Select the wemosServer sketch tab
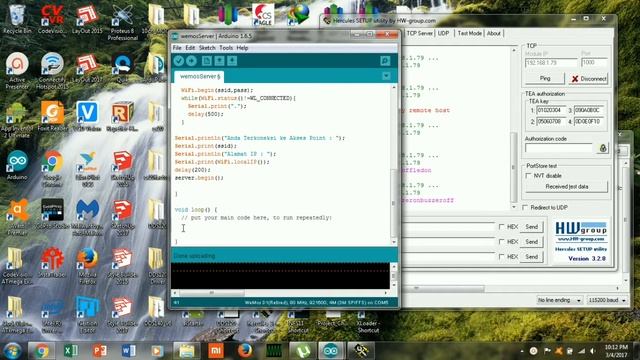This screenshot has height=360, width=640. (x=200, y=76)
